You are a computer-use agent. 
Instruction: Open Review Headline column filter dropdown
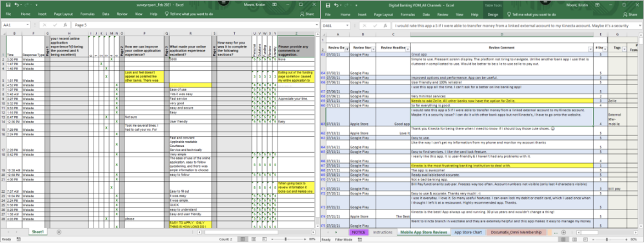coord(407,49)
